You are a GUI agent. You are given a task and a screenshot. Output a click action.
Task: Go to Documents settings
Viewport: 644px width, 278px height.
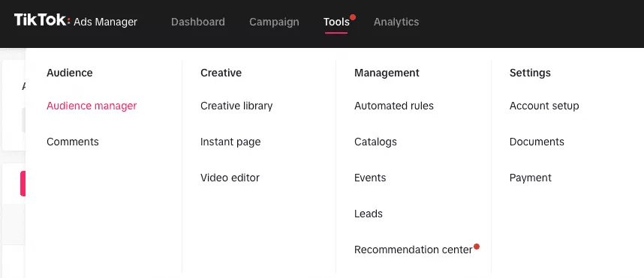tap(537, 142)
